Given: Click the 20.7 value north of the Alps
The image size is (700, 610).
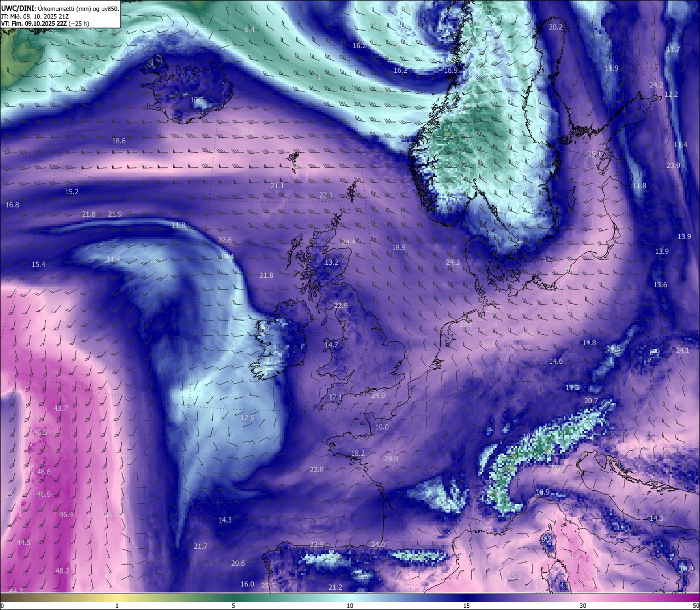Looking at the screenshot, I should pyautogui.click(x=591, y=400).
